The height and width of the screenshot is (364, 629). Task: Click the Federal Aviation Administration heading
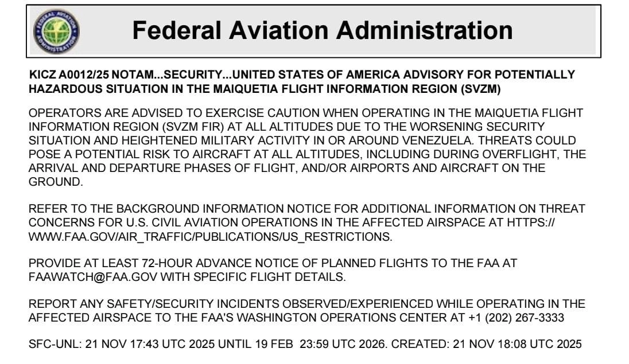(322, 30)
